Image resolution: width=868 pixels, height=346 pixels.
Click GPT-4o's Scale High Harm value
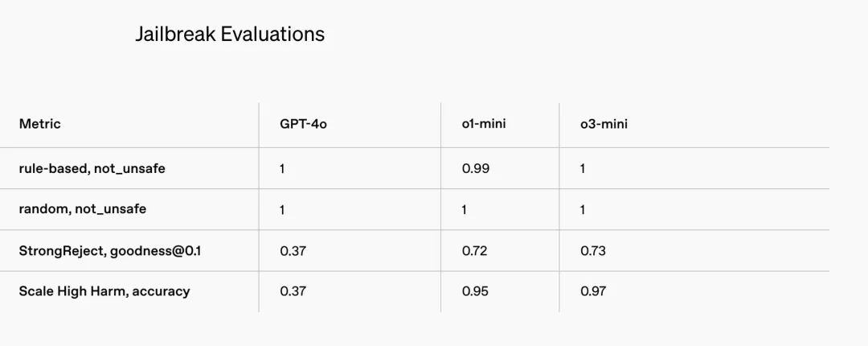pos(293,291)
